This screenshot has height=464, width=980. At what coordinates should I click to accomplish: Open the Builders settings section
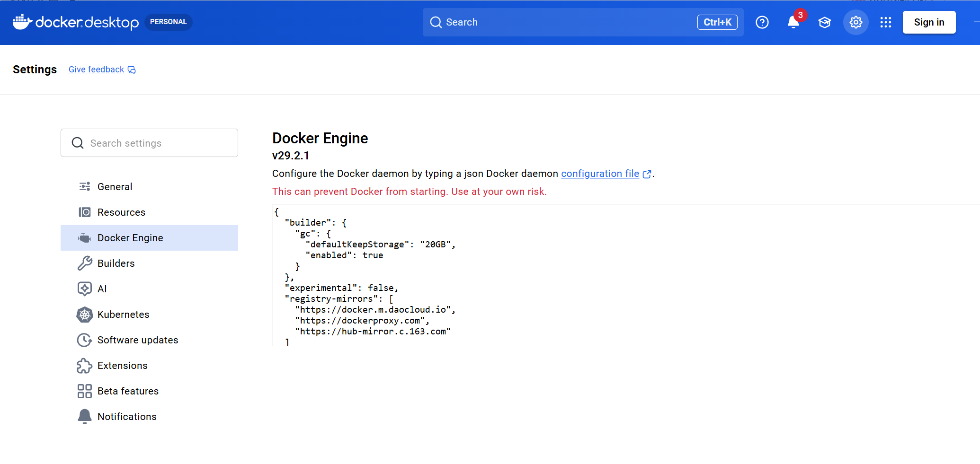click(x=149, y=263)
